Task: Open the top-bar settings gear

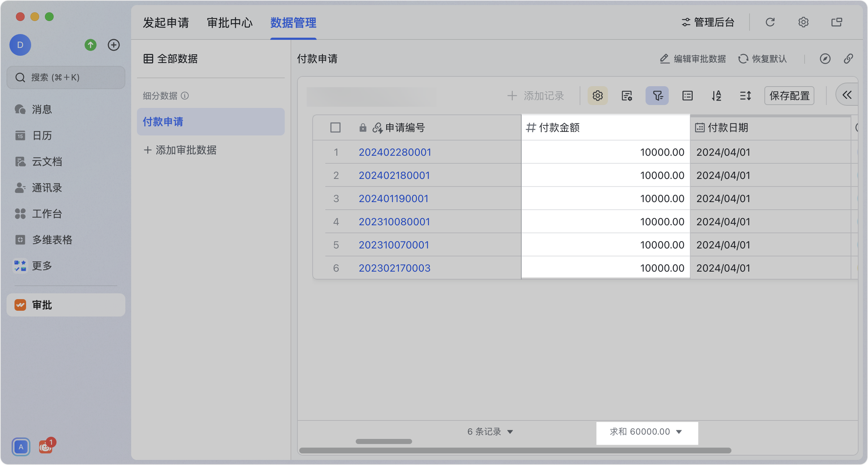Action: point(803,22)
